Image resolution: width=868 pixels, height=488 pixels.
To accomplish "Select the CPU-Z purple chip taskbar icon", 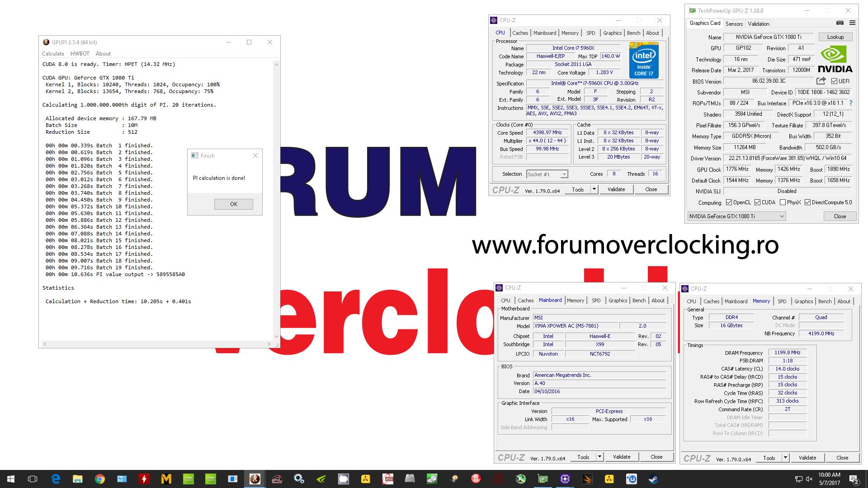I will [x=565, y=479].
